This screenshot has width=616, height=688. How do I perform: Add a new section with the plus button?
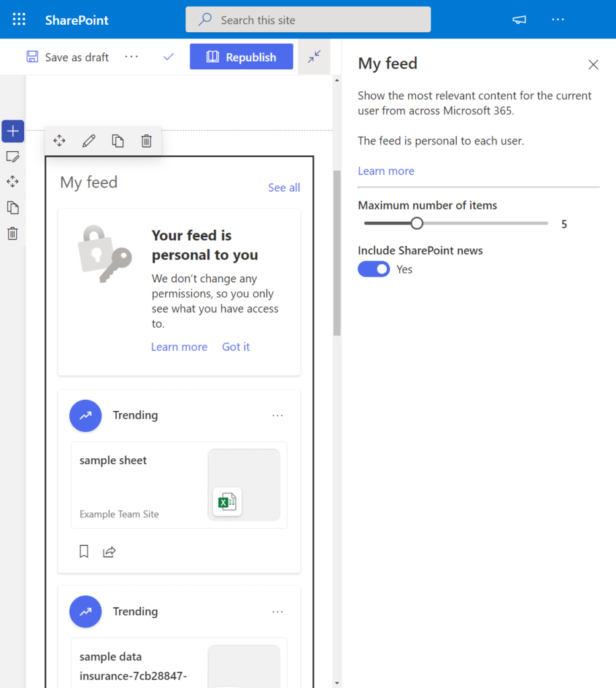coord(13,131)
